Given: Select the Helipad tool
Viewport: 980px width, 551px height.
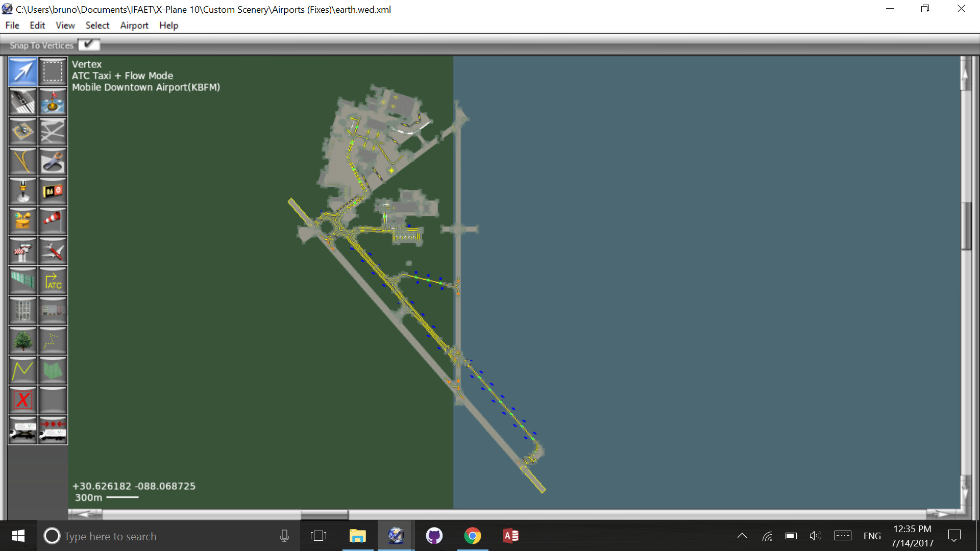Looking at the screenshot, I should pyautogui.click(x=23, y=132).
